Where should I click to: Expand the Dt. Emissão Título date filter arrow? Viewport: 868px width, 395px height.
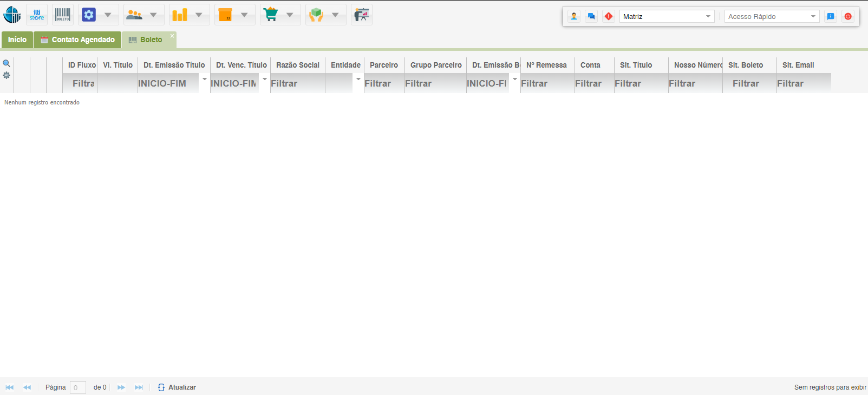(205, 79)
